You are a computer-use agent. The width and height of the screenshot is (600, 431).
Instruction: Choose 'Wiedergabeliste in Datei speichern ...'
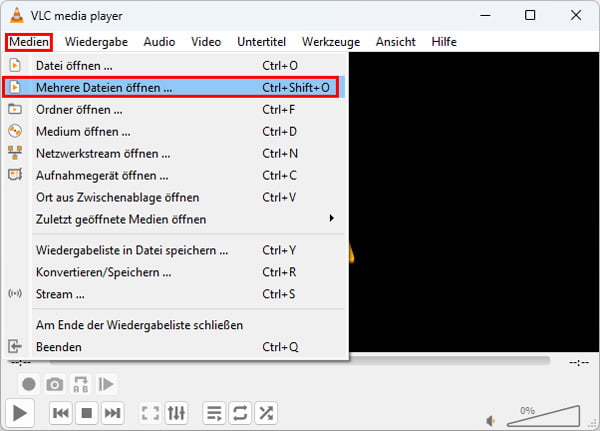[174, 250]
